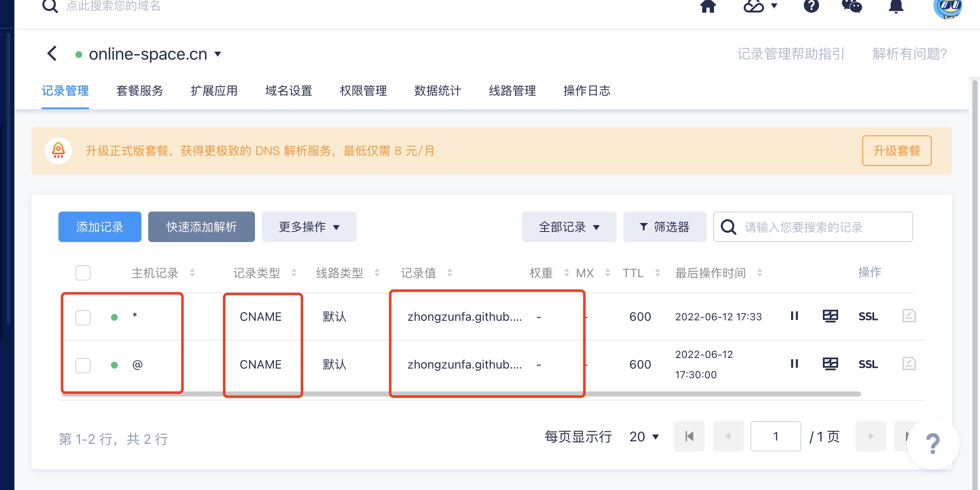
Task: Click the 升级套餐 upgrade button
Action: coord(897,151)
